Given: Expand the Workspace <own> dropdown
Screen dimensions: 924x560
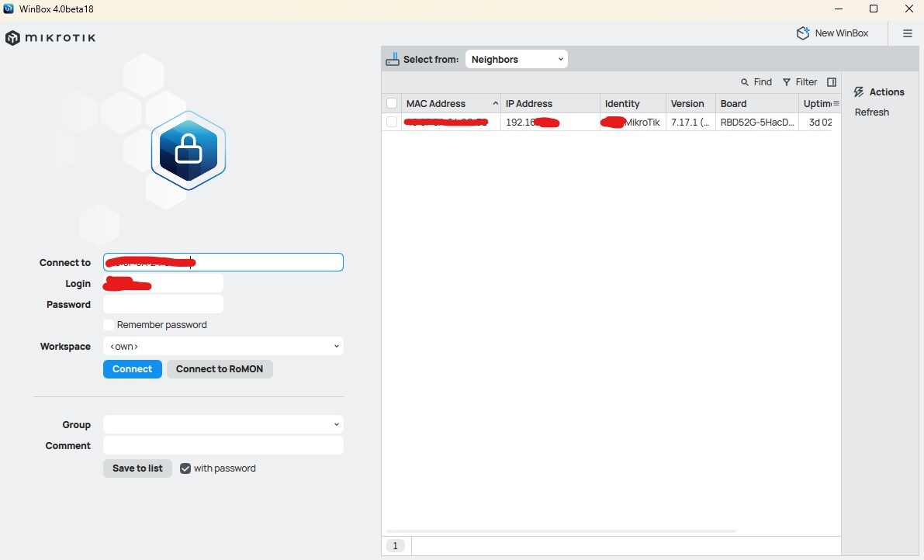Looking at the screenshot, I should click(x=223, y=346).
